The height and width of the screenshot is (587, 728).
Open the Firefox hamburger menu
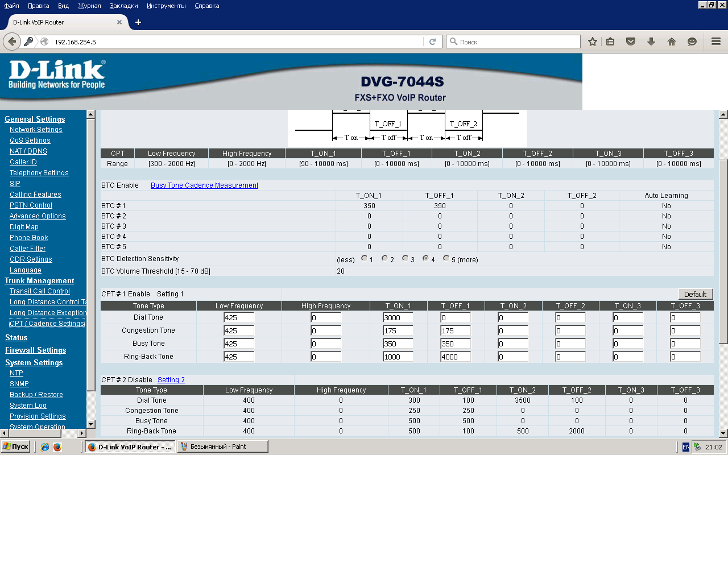coord(716,42)
